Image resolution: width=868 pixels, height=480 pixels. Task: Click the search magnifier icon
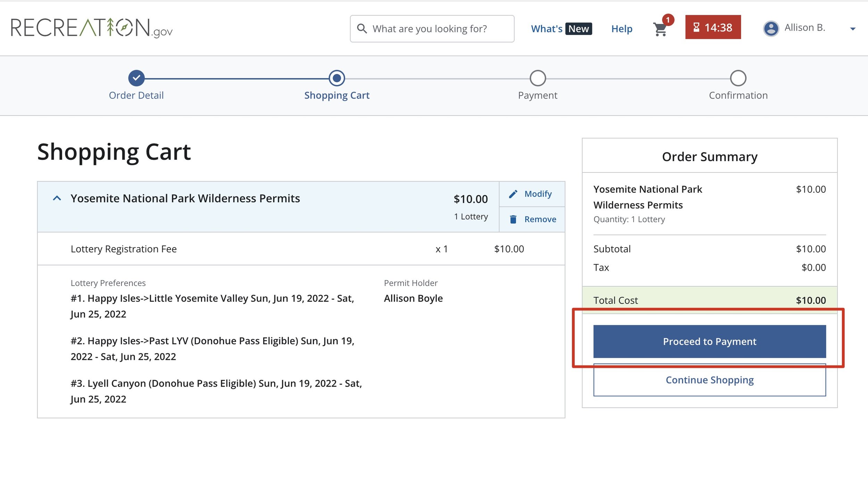click(362, 28)
